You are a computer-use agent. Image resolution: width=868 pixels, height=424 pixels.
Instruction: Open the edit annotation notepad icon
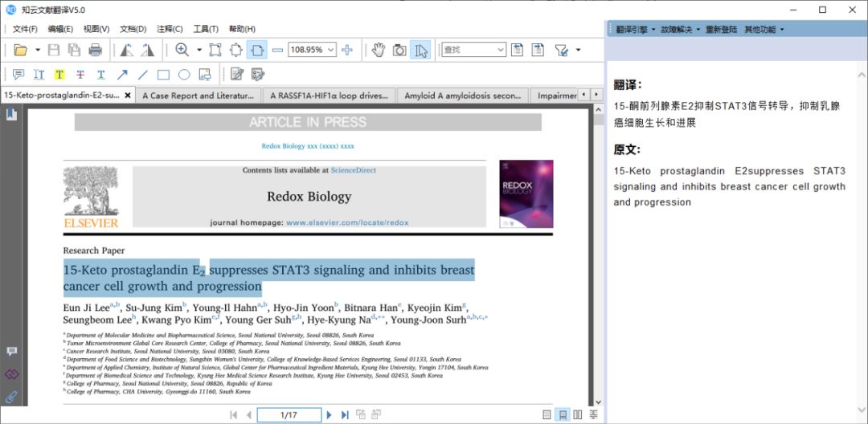237,74
